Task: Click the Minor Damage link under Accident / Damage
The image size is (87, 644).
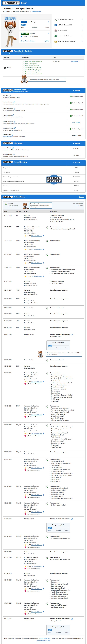Action: pos(76,122)
